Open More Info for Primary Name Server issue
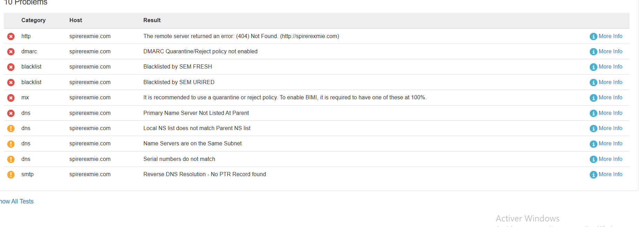This screenshot has width=644, height=227. (x=610, y=113)
